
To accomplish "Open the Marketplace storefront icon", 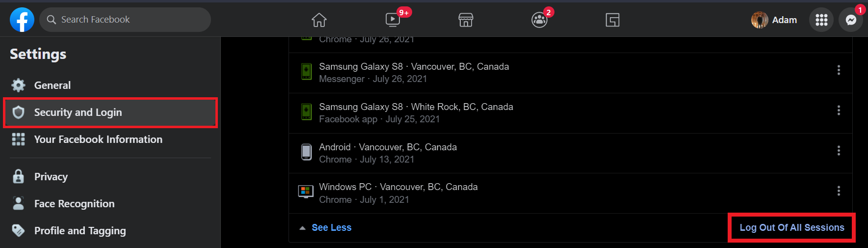I will coord(466,20).
